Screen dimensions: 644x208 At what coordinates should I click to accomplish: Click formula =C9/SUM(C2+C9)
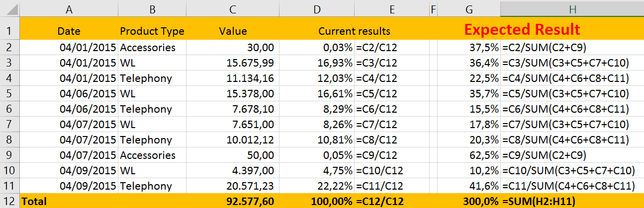544,155
